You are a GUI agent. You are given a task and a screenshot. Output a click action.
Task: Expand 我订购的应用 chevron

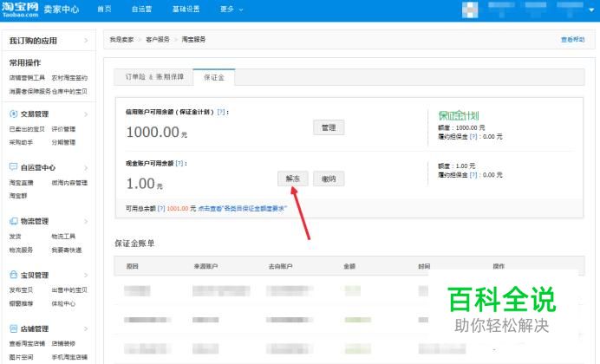click(86, 41)
